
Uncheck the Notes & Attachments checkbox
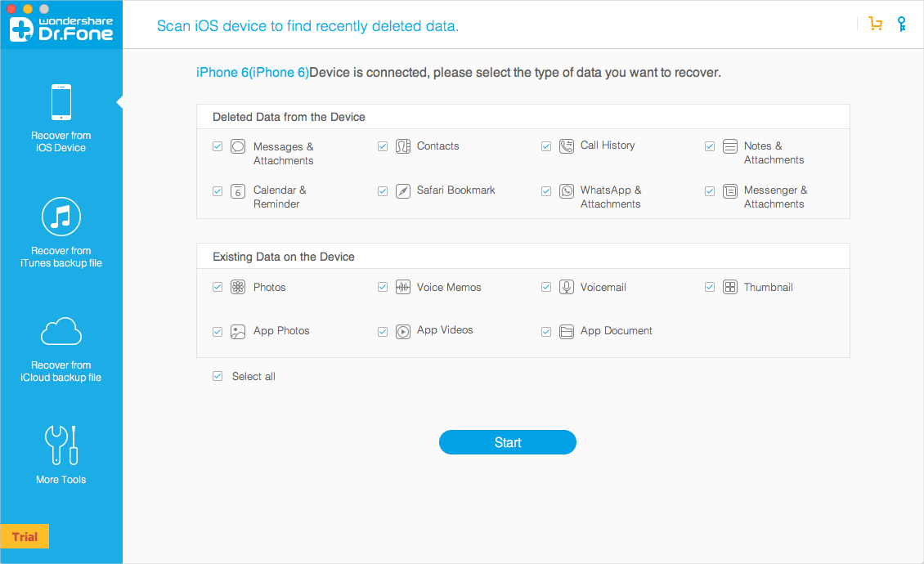[710, 146]
